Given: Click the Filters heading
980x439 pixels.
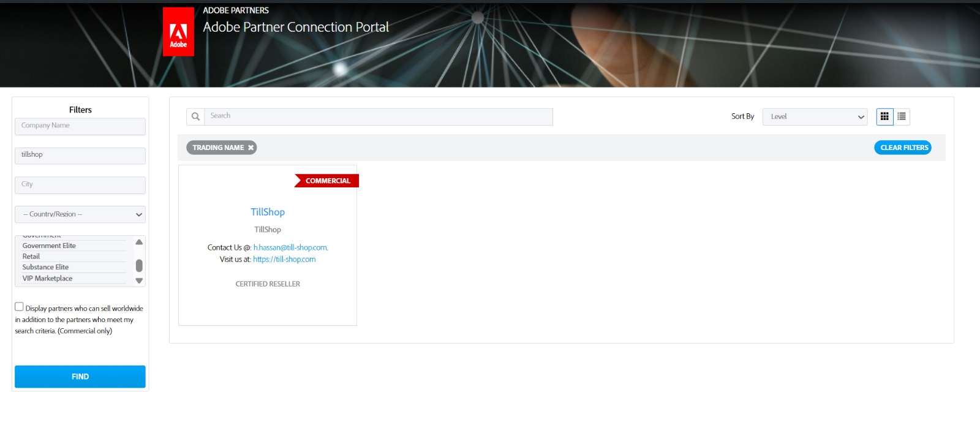Looking at the screenshot, I should tap(80, 110).
